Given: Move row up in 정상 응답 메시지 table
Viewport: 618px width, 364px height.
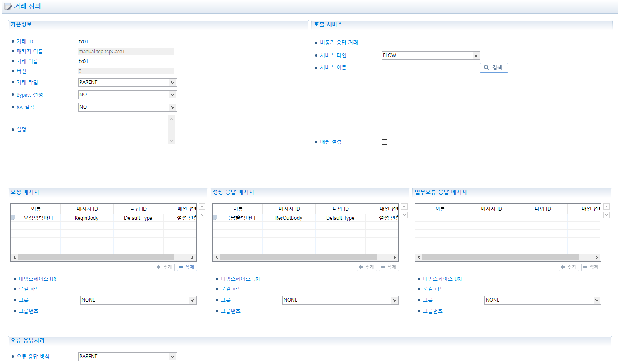Looking at the screenshot, I should click(404, 207).
